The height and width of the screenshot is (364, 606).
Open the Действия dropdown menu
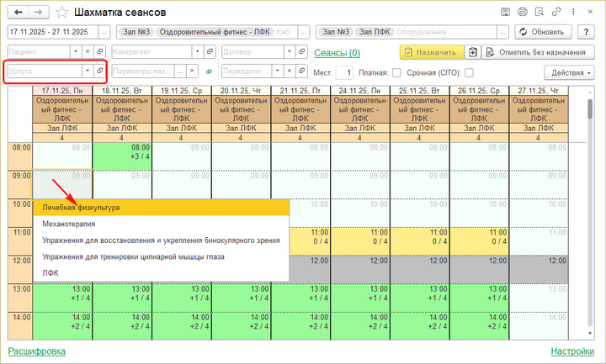568,72
